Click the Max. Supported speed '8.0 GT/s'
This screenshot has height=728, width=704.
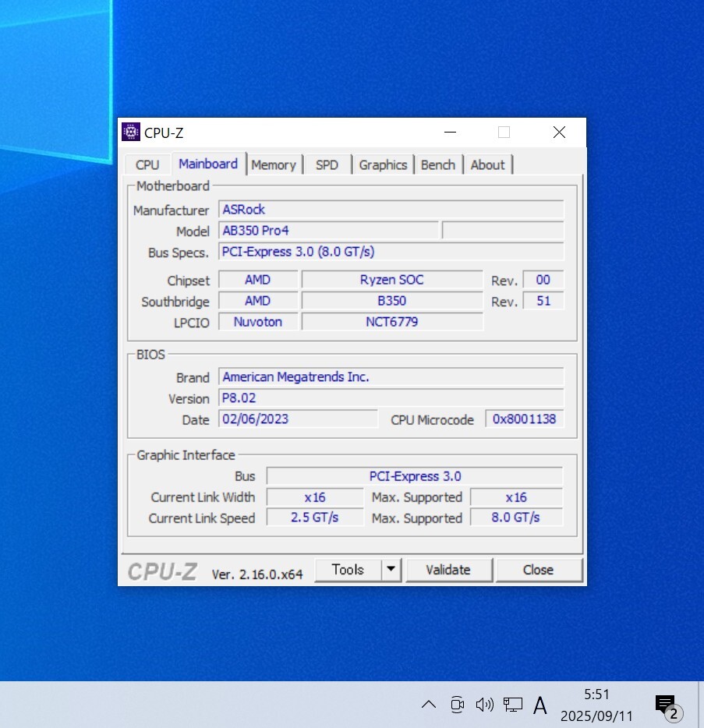516,518
